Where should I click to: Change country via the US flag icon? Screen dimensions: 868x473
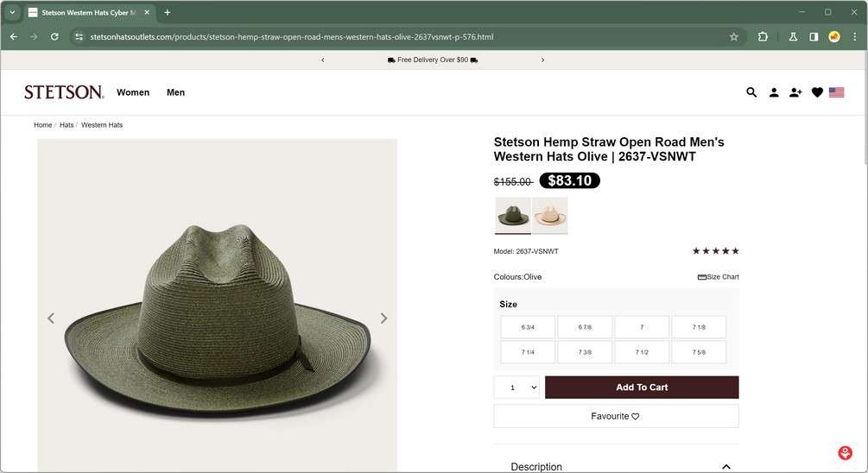(836, 92)
